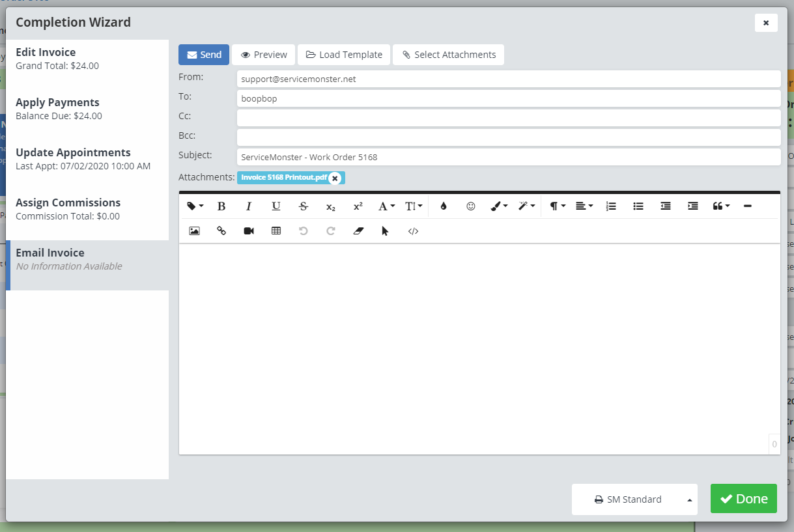Click the eraser clear formatting icon
The height and width of the screenshot is (532, 794).
point(358,231)
